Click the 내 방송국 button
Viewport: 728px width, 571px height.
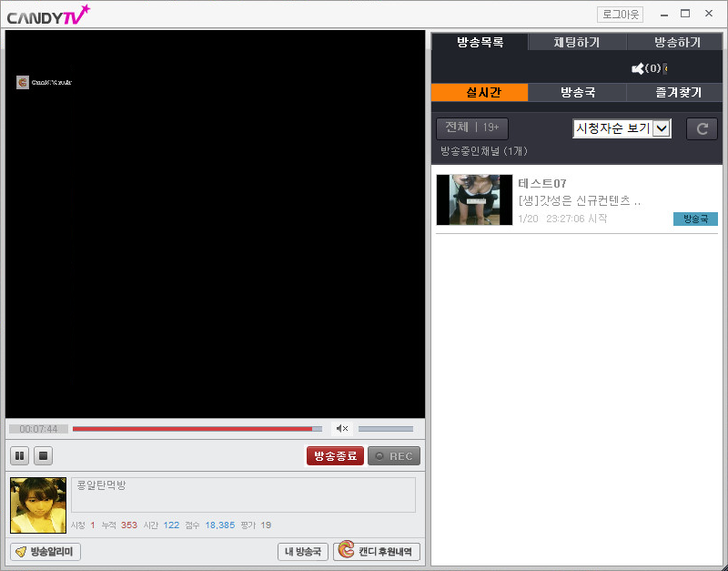coord(302,551)
